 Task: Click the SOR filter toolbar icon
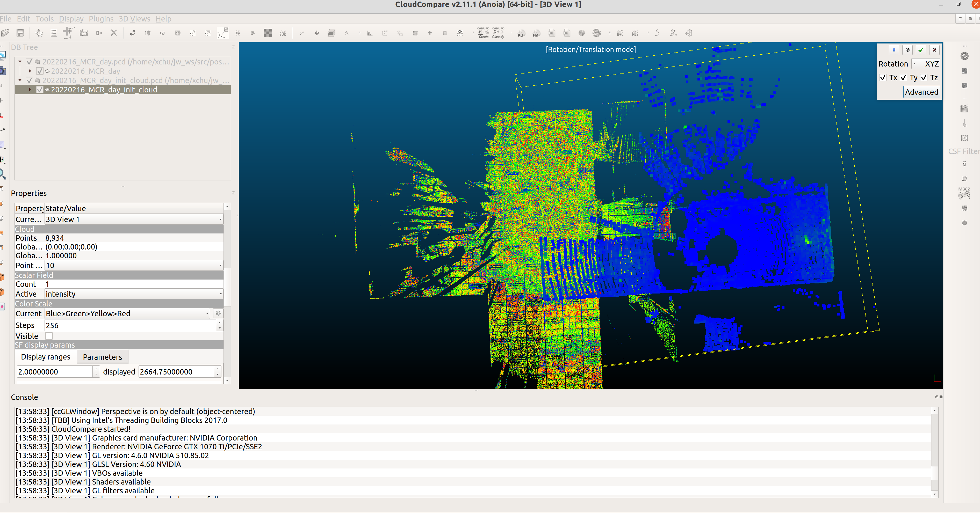pos(282,33)
